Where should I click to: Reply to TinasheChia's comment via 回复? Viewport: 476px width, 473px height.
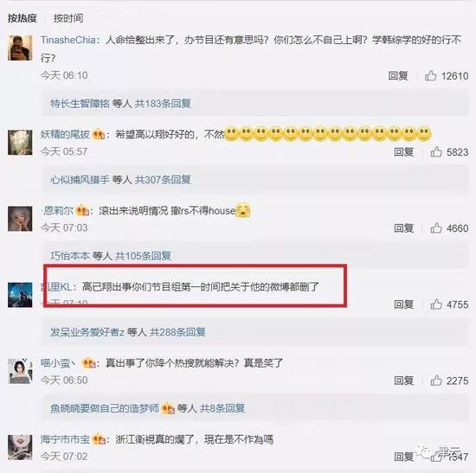[x=398, y=75]
